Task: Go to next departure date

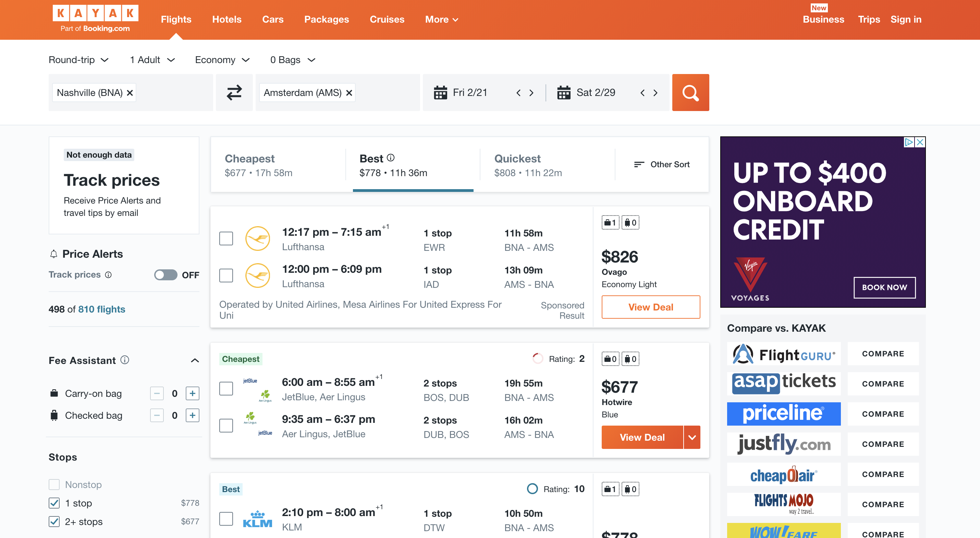Action: point(531,93)
